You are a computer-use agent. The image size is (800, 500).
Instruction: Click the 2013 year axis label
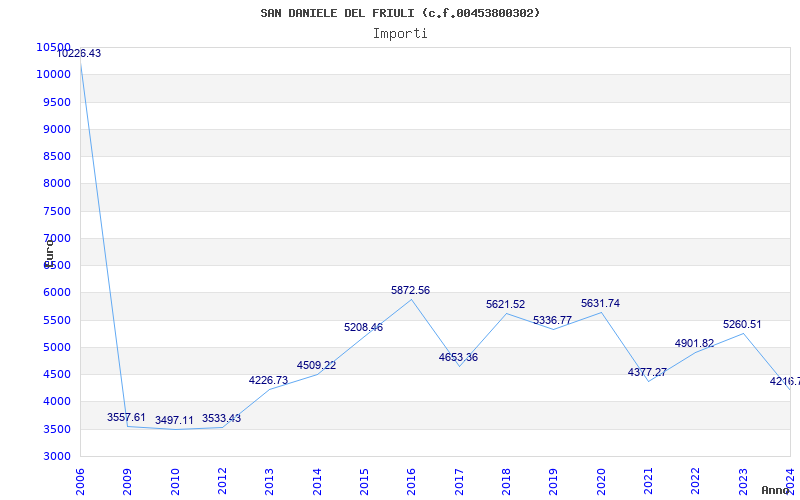coord(269,481)
